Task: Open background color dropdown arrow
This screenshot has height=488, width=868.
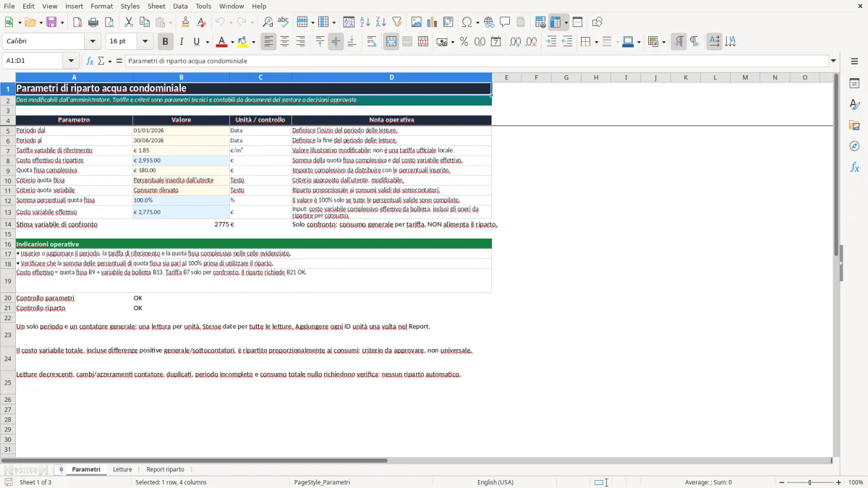Action: coord(253,42)
